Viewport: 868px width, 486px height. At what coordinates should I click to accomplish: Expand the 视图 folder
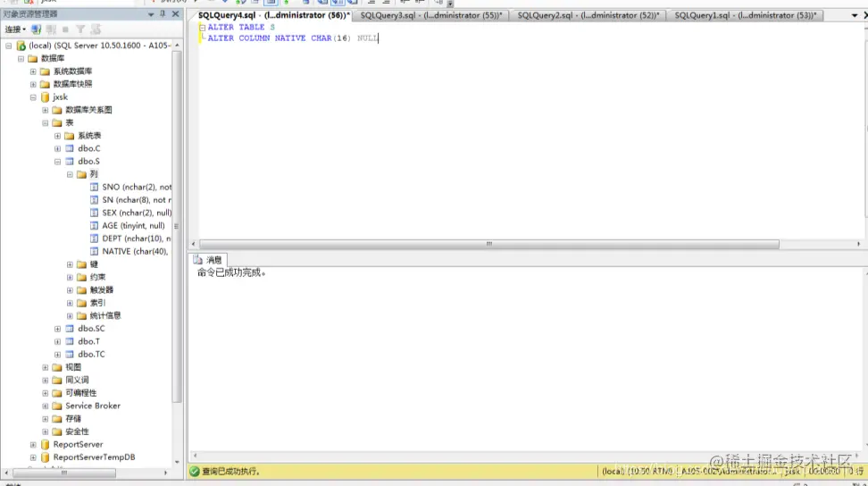point(46,367)
